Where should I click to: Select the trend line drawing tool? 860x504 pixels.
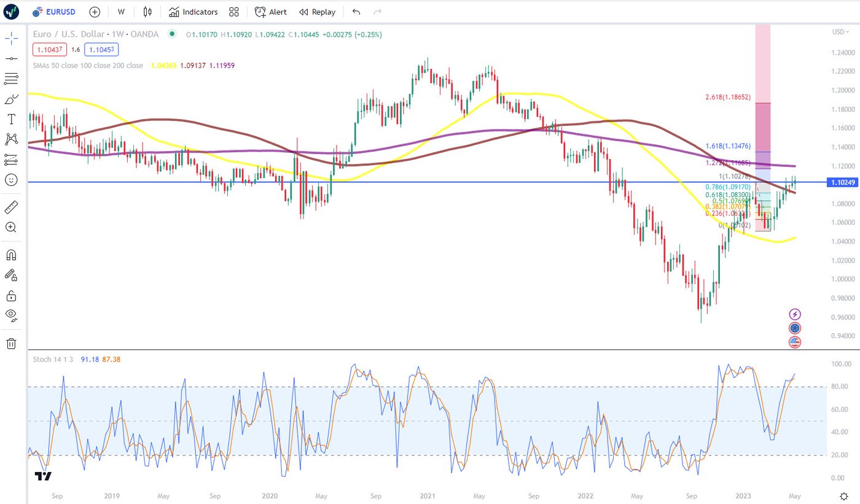(11, 58)
